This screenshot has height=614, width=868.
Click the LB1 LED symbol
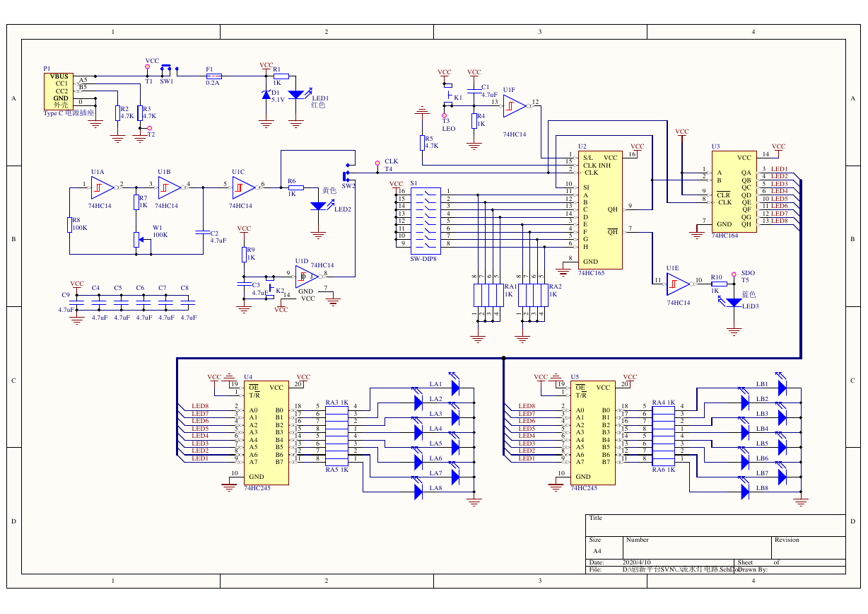point(781,385)
